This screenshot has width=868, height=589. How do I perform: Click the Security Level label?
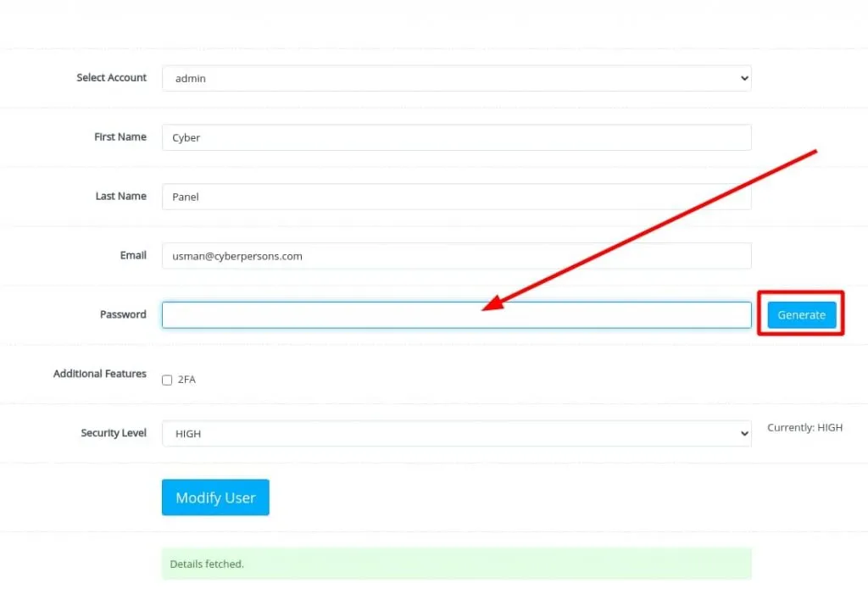click(114, 433)
